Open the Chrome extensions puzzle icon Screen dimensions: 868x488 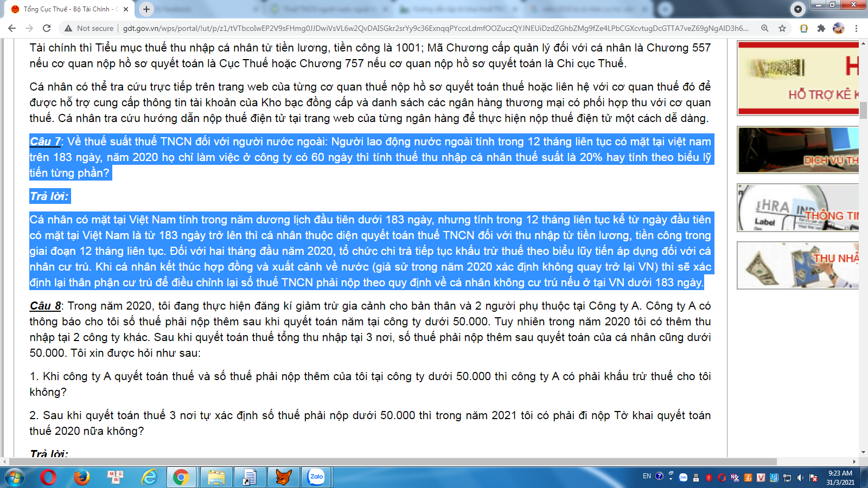pyautogui.click(x=821, y=28)
